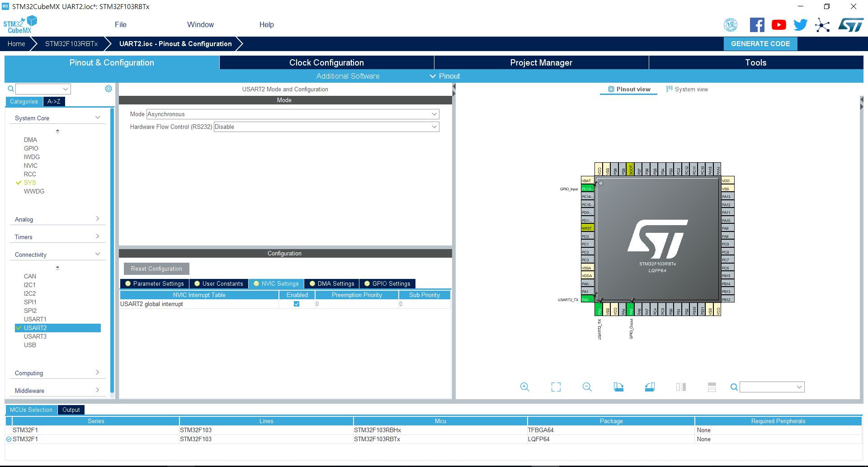Click the split view icon under pinout
868x467 pixels.
click(681, 387)
